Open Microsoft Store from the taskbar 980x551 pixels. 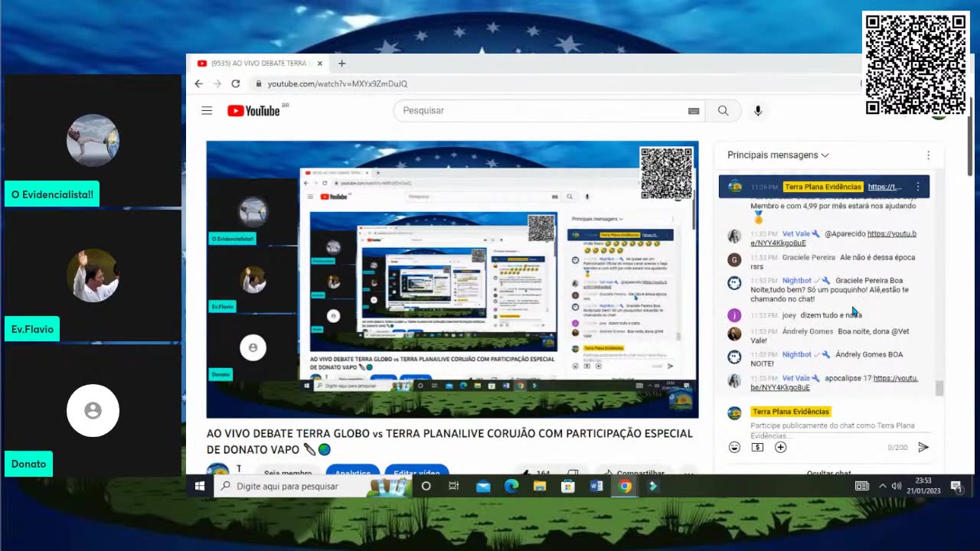pyautogui.click(x=568, y=486)
